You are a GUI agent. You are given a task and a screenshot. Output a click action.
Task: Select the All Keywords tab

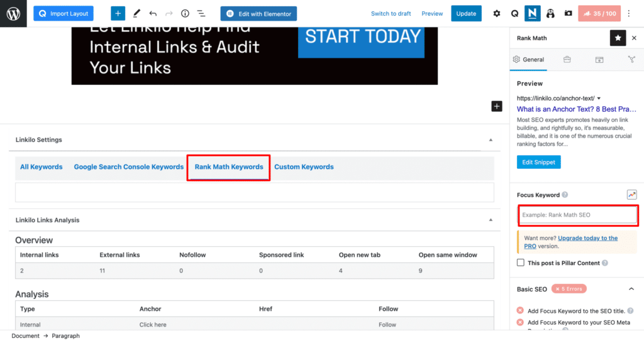pyautogui.click(x=41, y=166)
